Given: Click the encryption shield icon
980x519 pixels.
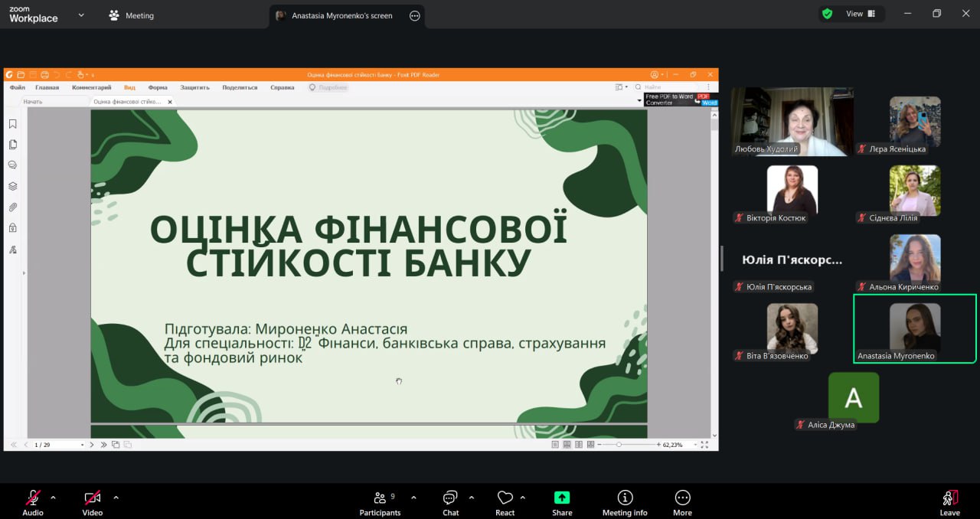Looking at the screenshot, I should (x=827, y=14).
